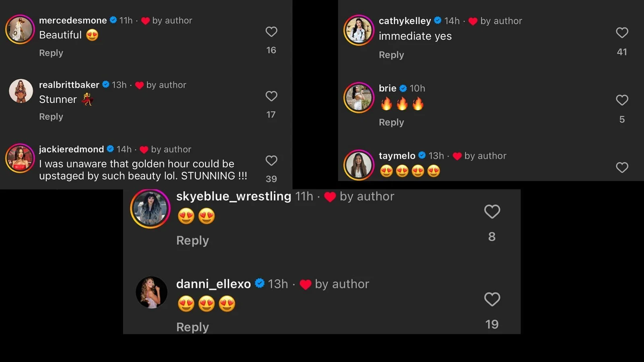Viewport: 644px width, 362px height.
Task: Visit the taymelo username link
Action: [397, 156]
